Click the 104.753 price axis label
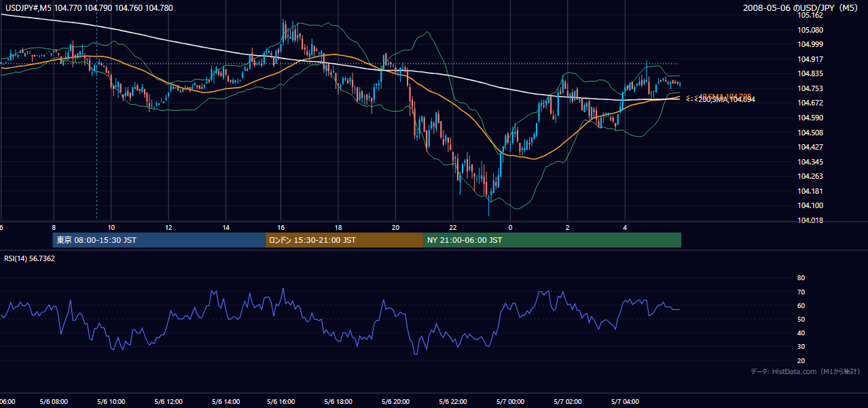The image size is (868, 408). pos(810,88)
